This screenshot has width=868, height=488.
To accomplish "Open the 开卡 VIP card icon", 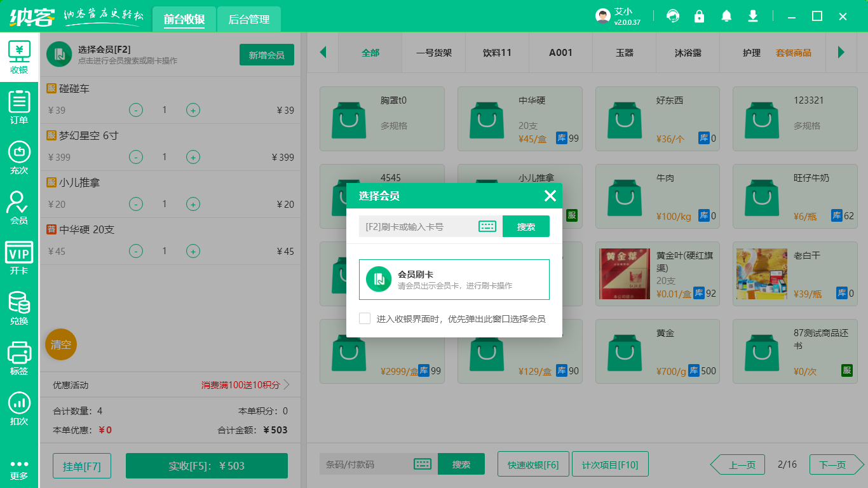I will click(19, 257).
